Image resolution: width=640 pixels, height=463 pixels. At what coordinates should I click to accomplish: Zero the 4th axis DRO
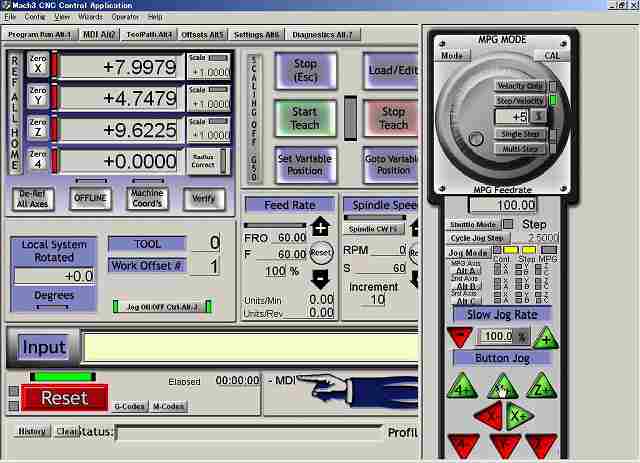point(38,160)
